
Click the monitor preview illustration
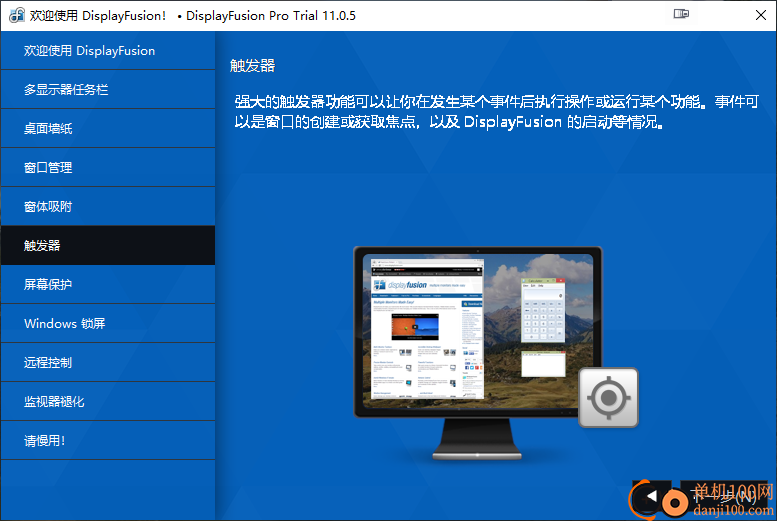(x=478, y=353)
